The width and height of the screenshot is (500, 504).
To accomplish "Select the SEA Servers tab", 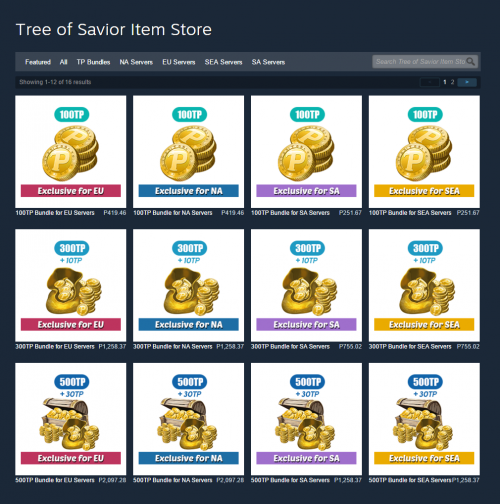I will 223,62.
